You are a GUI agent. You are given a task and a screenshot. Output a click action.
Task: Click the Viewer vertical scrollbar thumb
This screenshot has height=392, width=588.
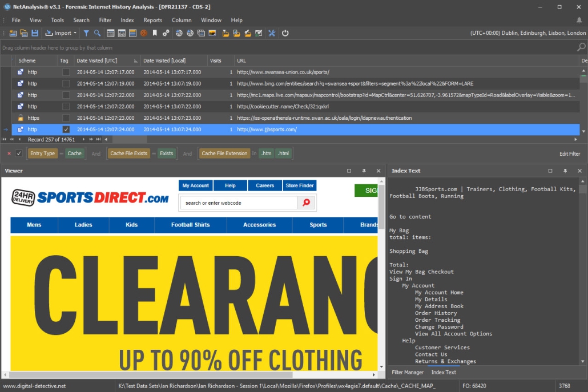[381, 207]
